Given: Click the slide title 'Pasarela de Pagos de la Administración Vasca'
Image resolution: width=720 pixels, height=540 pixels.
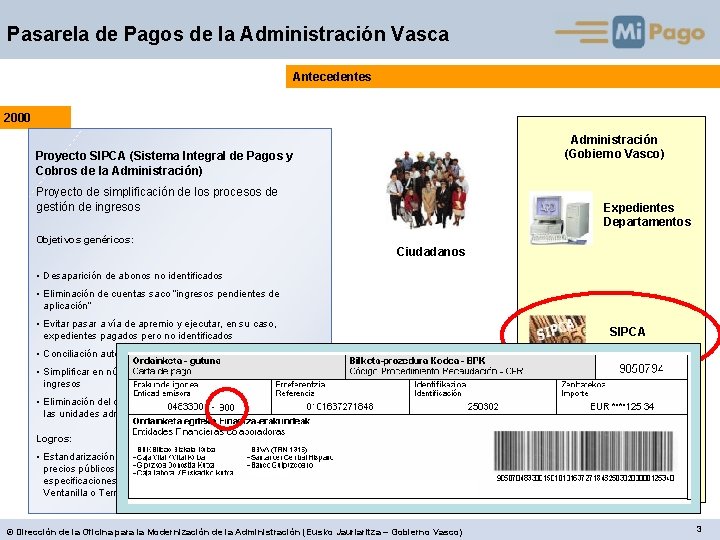Looking at the screenshot, I should (228, 34).
